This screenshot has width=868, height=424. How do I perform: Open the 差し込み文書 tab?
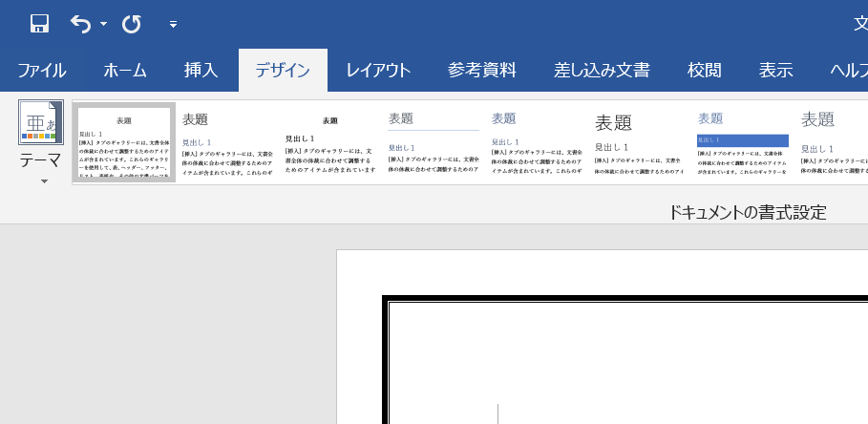[602, 71]
